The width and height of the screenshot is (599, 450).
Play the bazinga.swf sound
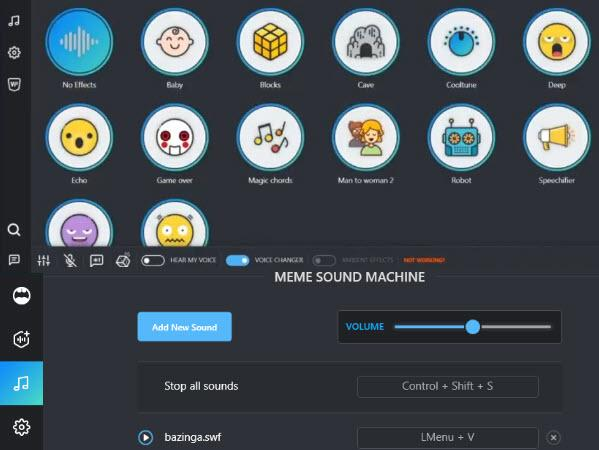click(146, 437)
